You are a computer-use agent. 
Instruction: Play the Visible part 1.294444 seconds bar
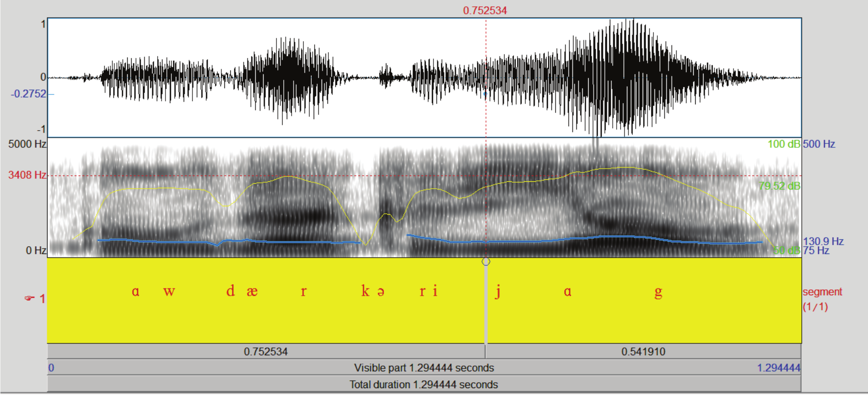(x=424, y=368)
